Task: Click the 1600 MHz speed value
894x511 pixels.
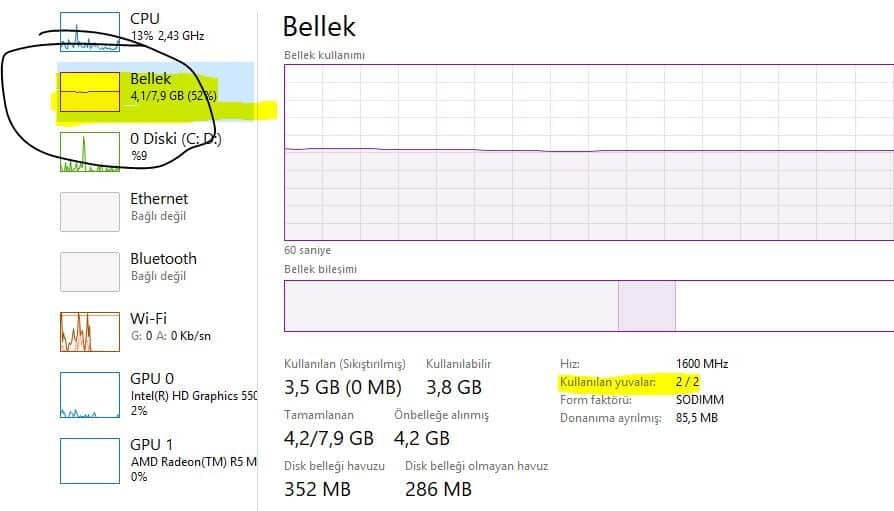Action: click(702, 363)
